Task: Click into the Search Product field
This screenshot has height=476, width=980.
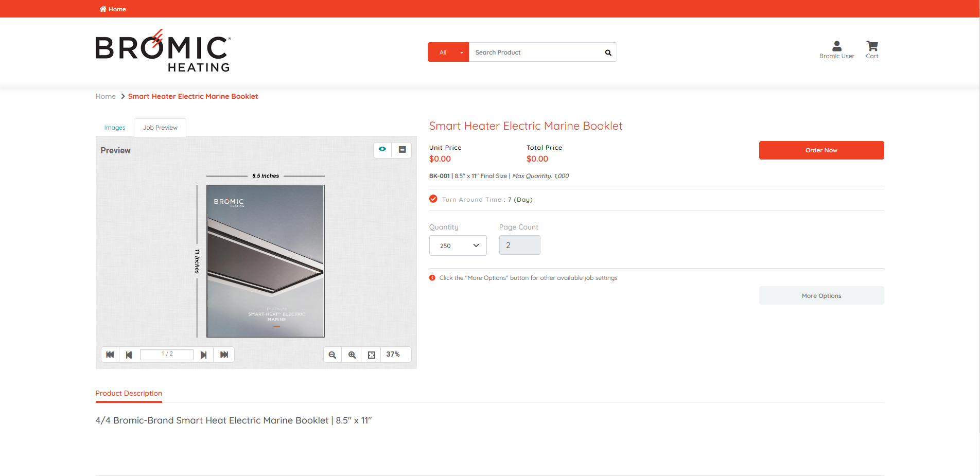Action: click(x=535, y=52)
